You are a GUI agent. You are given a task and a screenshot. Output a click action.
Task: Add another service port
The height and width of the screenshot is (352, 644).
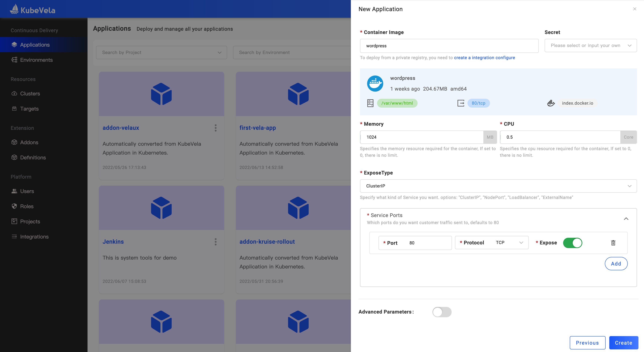(x=616, y=264)
